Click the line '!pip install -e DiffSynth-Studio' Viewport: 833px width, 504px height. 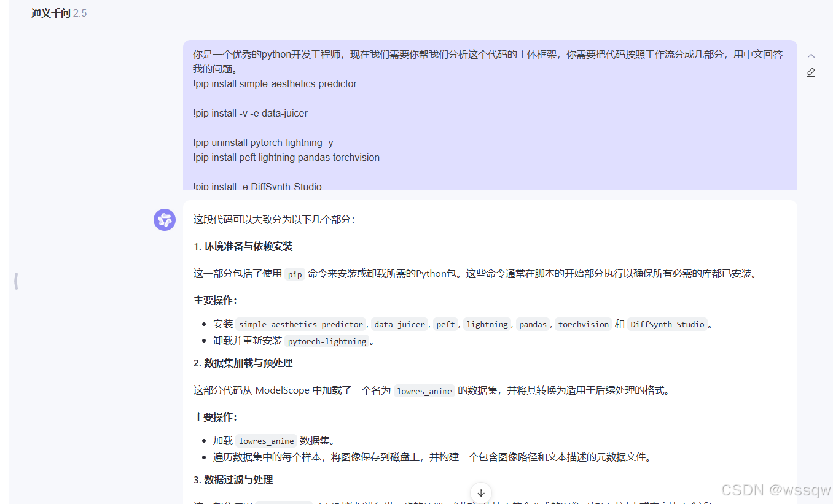point(257,186)
